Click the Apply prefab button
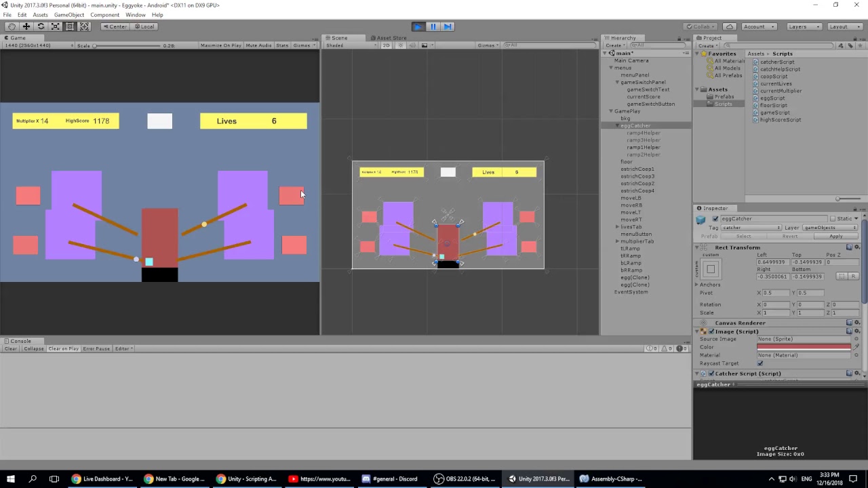 pyautogui.click(x=836, y=237)
